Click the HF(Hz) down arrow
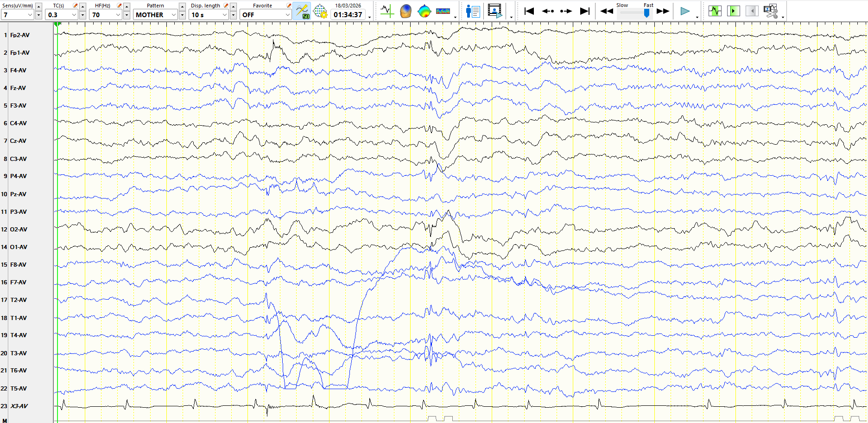The height and width of the screenshot is (423, 868). point(127,15)
